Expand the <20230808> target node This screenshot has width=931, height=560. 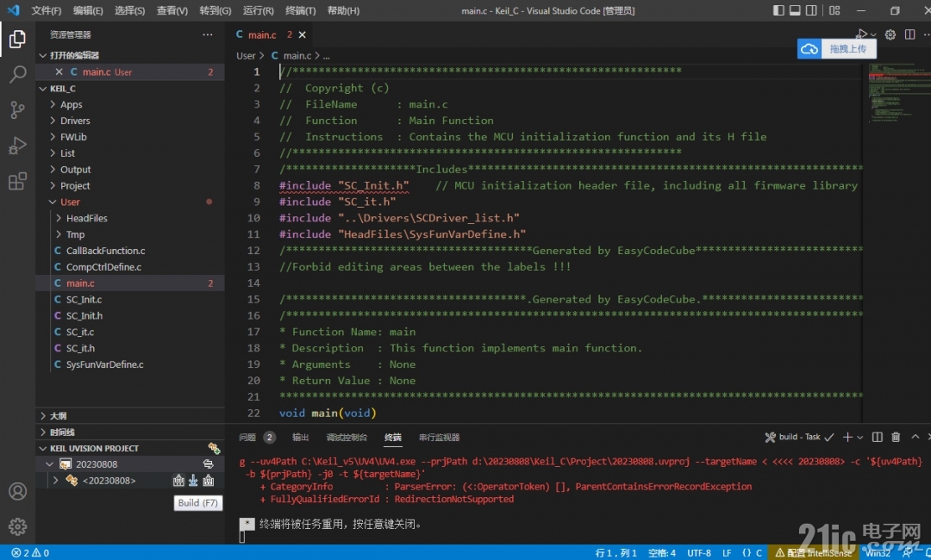(55, 481)
